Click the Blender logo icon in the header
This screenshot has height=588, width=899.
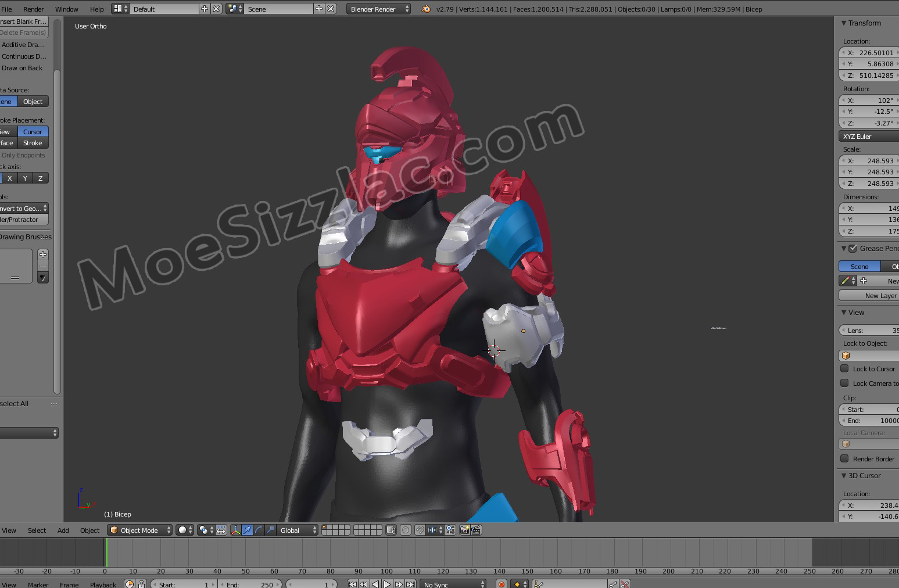click(x=426, y=9)
